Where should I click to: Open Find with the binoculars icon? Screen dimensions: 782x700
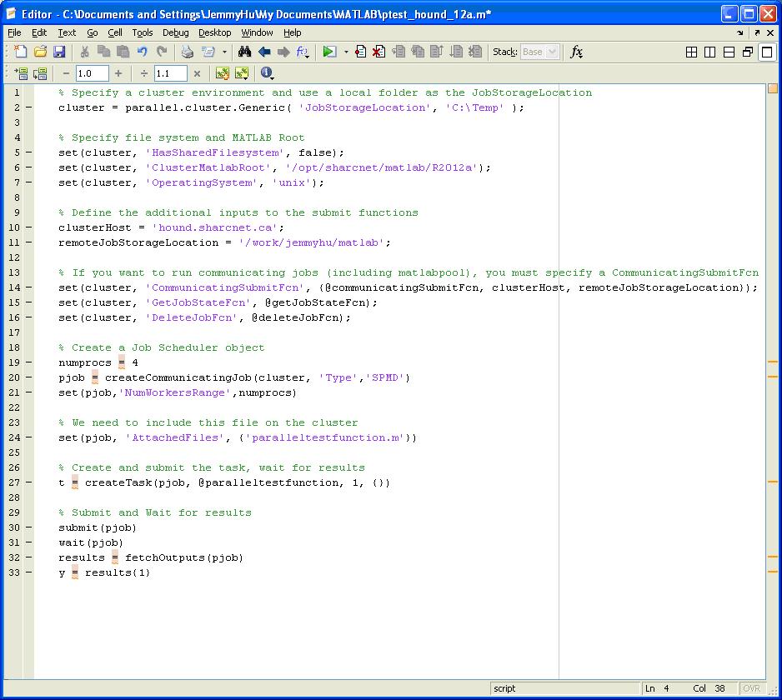pyautogui.click(x=245, y=52)
